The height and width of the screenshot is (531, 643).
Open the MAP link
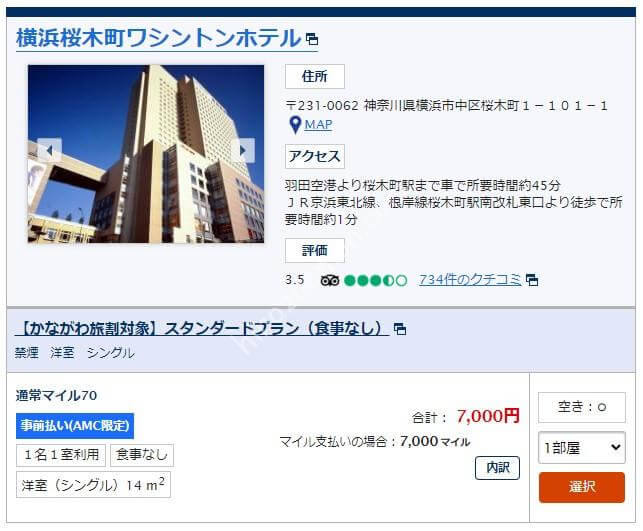point(318,124)
